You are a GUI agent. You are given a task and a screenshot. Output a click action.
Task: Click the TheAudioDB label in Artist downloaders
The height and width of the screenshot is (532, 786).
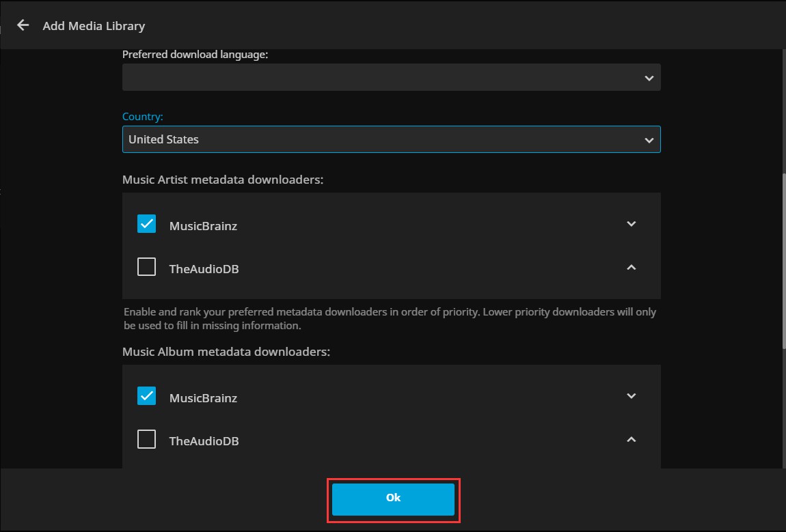(204, 269)
